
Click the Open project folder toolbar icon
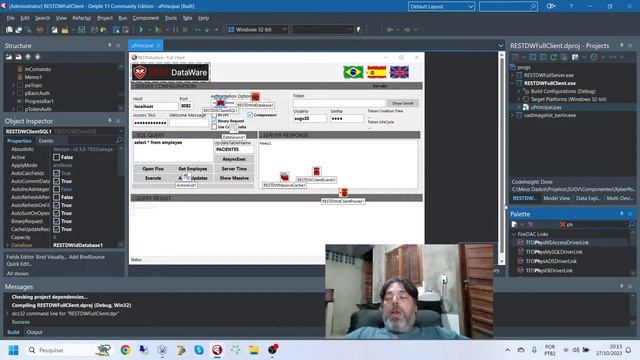(x=64, y=29)
